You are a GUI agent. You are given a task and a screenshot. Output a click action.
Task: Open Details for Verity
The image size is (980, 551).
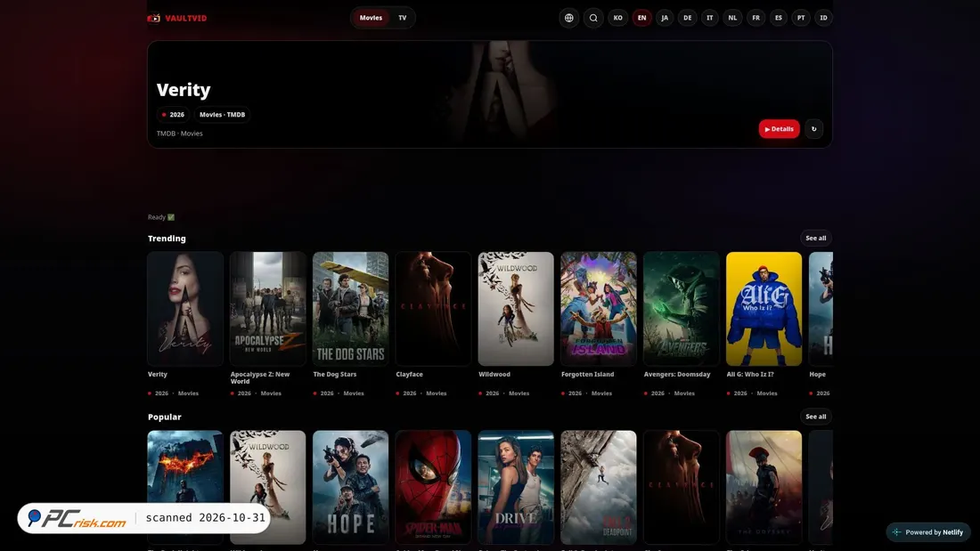779,129
